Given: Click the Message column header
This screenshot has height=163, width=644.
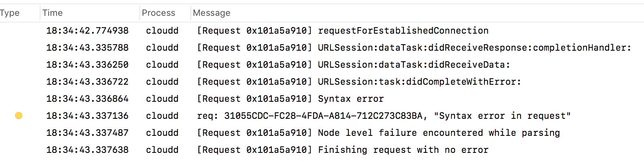Looking at the screenshot, I should point(211,13).
